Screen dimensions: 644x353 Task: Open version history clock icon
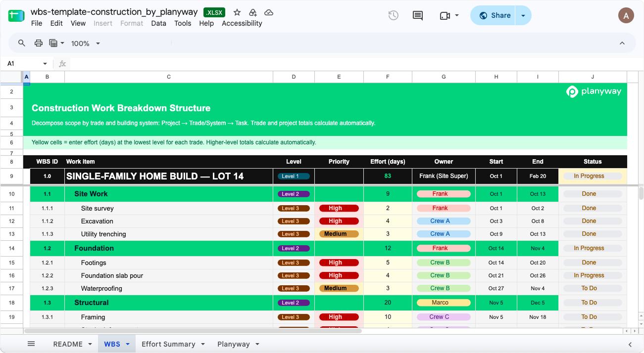pos(394,15)
